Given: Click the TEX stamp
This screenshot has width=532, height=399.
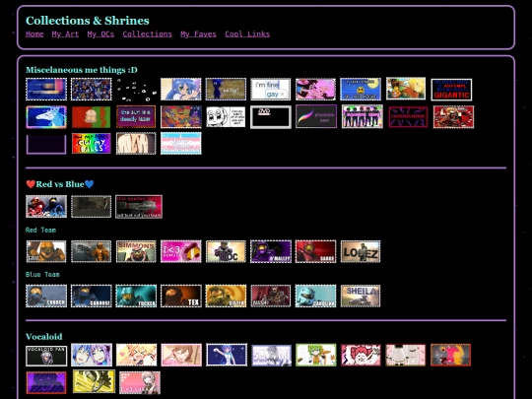Looking at the screenshot, I should [x=181, y=296].
